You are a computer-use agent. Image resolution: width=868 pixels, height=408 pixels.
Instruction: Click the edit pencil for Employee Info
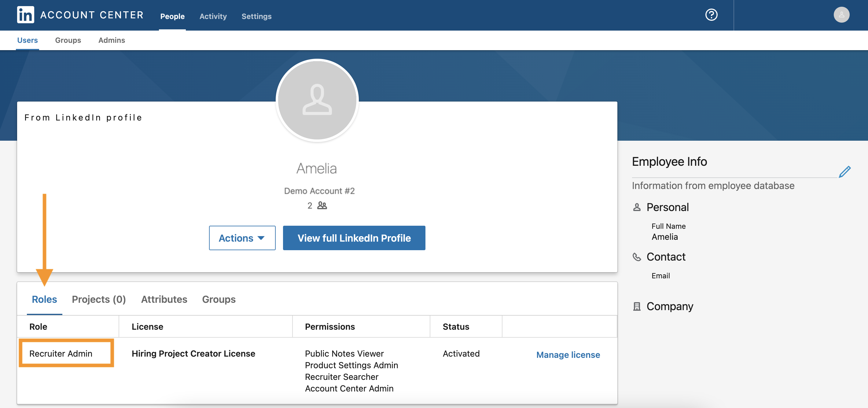tap(844, 172)
